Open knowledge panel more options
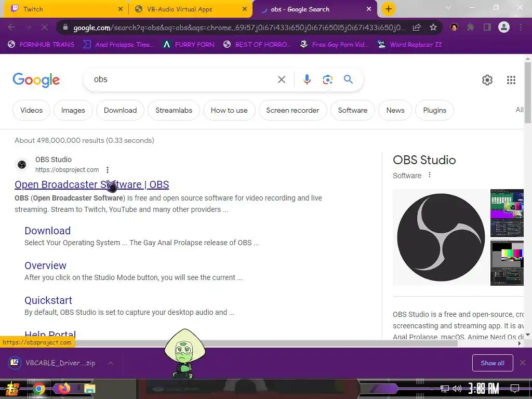Screen dimensions: 532x399 430,175
